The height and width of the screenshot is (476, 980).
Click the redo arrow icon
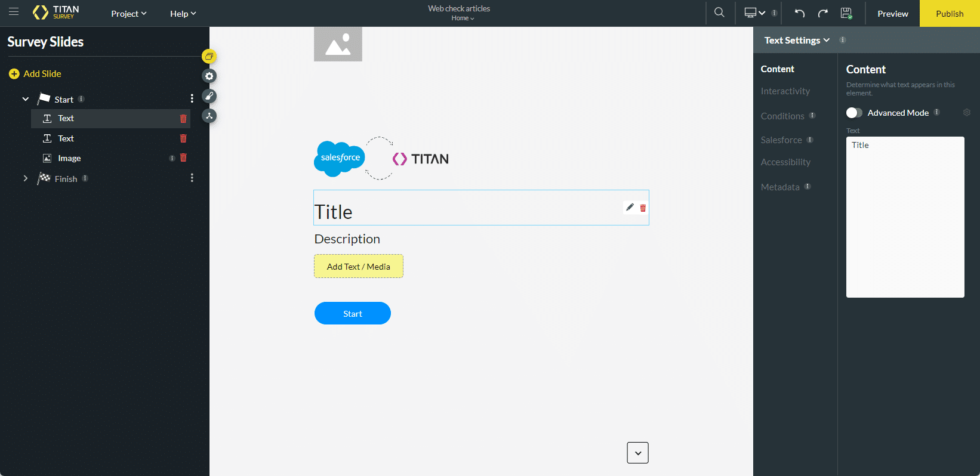click(x=822, y=13)
